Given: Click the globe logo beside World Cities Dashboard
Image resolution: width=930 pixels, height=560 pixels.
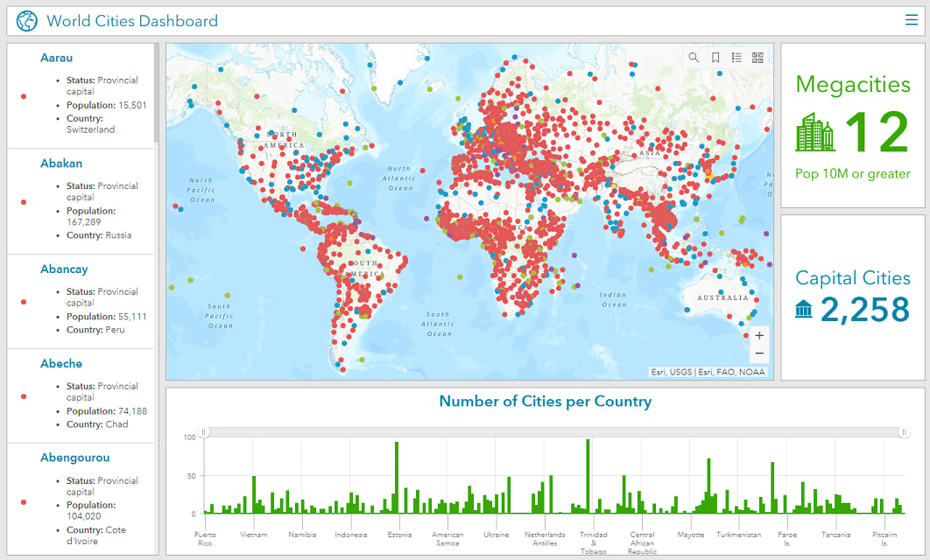Looking at the screenshot, I should [x=26, y=21].
